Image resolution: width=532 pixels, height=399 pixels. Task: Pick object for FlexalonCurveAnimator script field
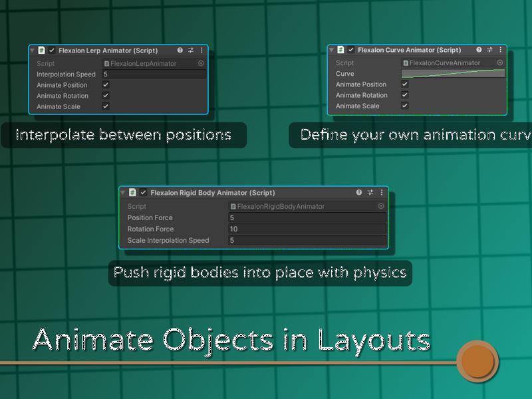pos(500,63)
